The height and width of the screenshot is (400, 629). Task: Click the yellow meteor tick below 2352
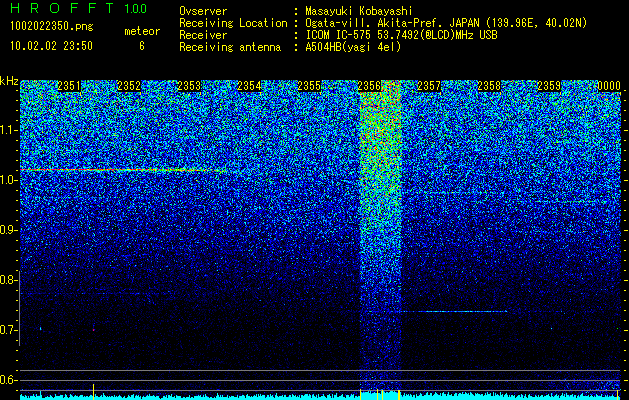pos(93,391)
